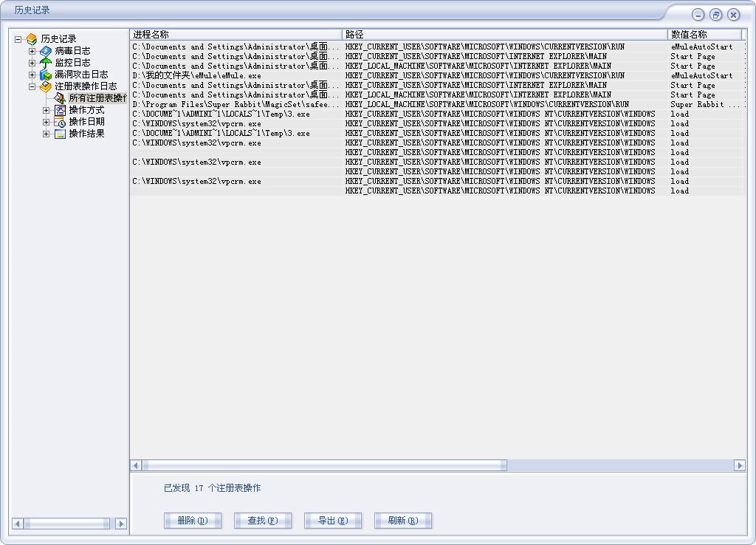Screen dimensions: 756x545
Task: Collapse the 历史记录 root node
Action: point(18,39)
